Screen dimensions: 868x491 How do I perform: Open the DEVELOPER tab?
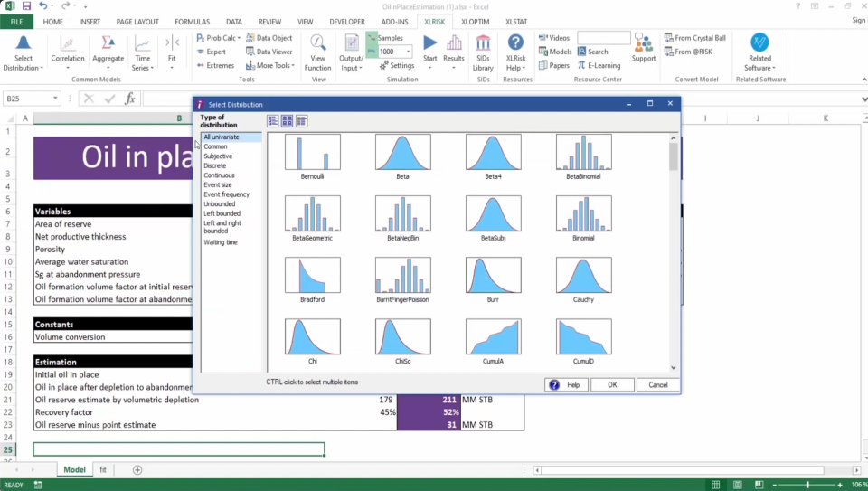tap(347, 22)
